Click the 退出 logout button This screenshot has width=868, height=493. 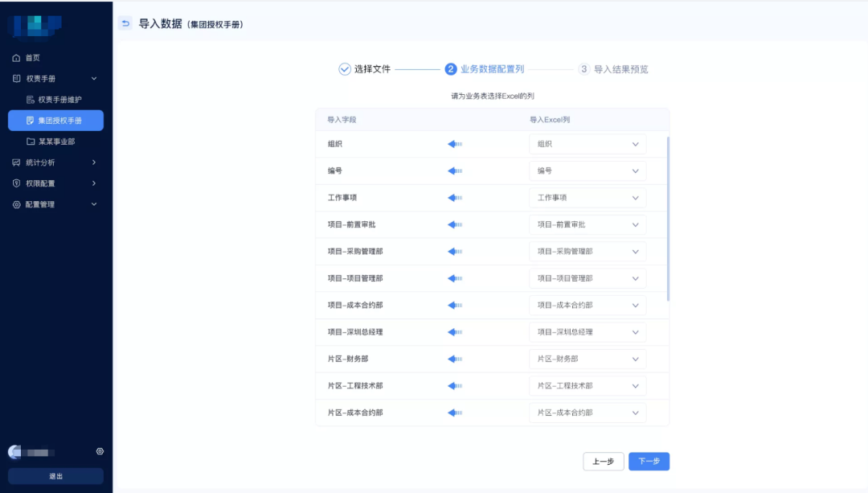[55, 476]
